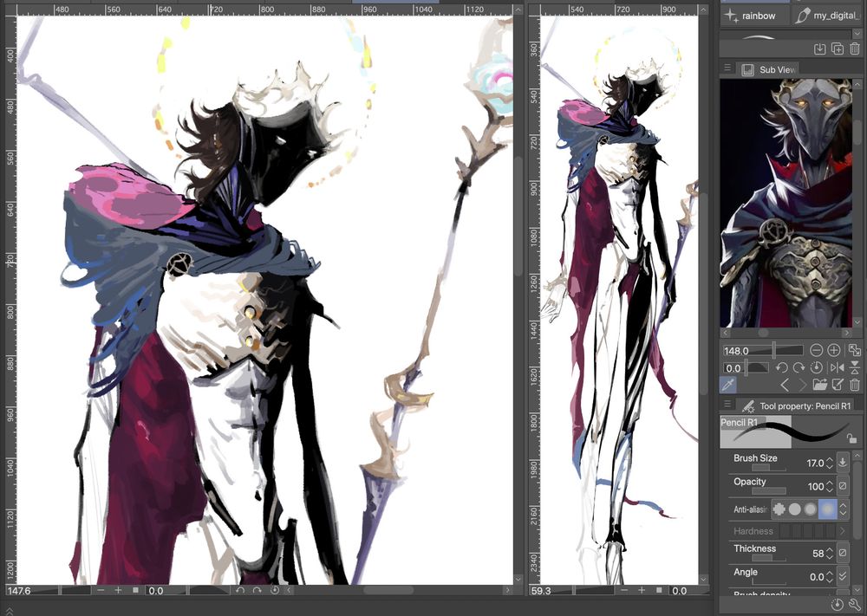Open Thickness dynamics settings button
This screenshot has height=616, width=867.
pyautogui.click(x=842, y=552)
